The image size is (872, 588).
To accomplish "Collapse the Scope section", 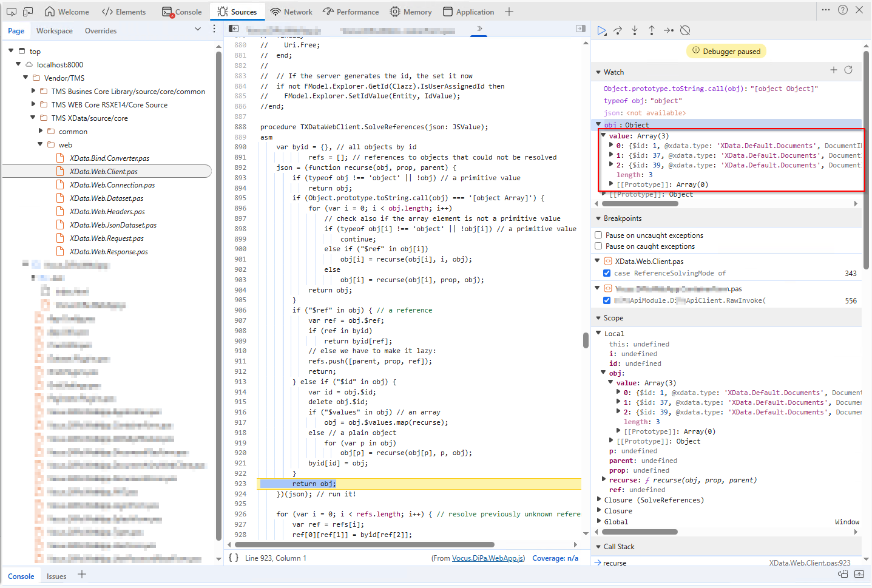I will (598, 318).
